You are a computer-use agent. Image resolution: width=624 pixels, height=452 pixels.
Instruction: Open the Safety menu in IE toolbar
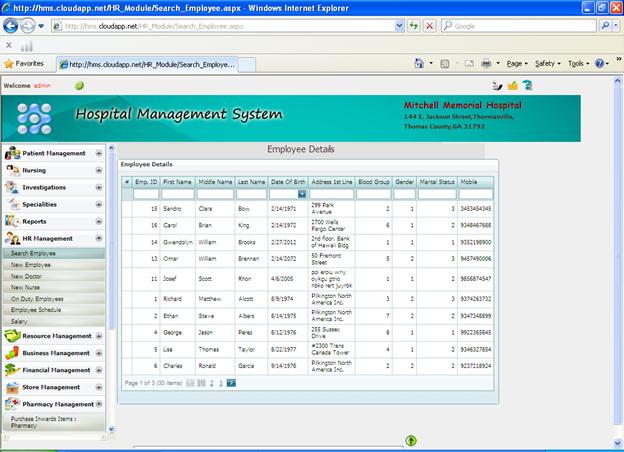(547, 63)
